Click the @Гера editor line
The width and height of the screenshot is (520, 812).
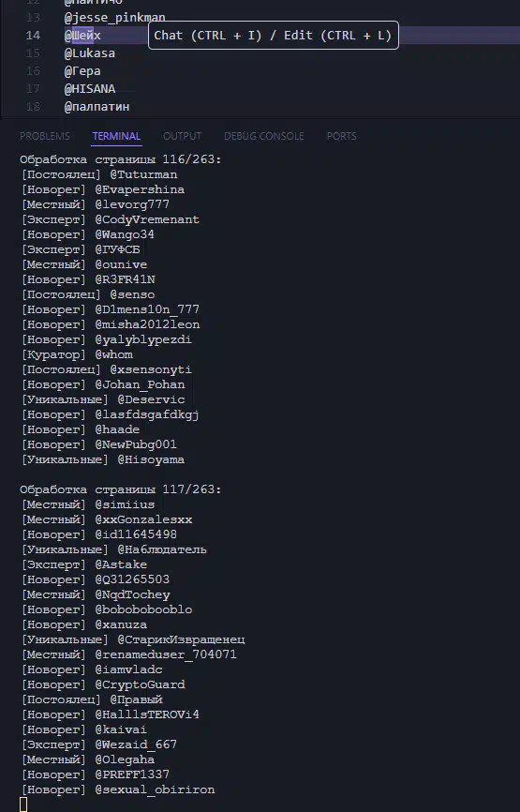pos(82,71)
